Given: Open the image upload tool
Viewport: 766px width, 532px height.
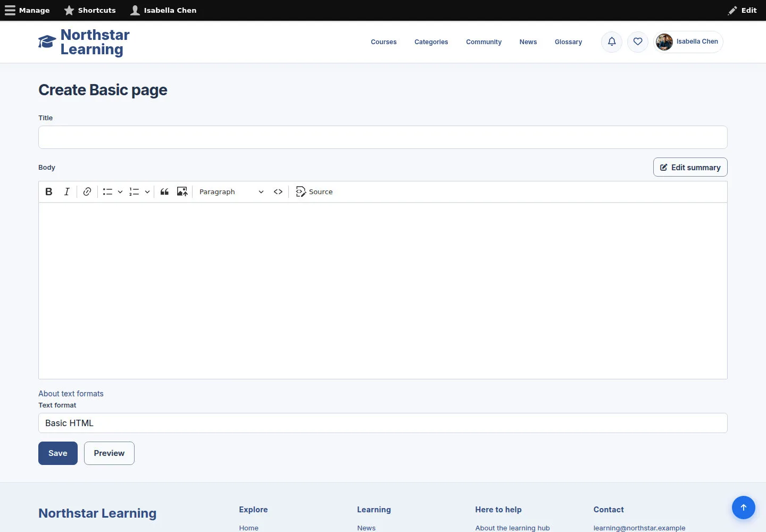Looking at the screenshot, I should click(182, 192).
